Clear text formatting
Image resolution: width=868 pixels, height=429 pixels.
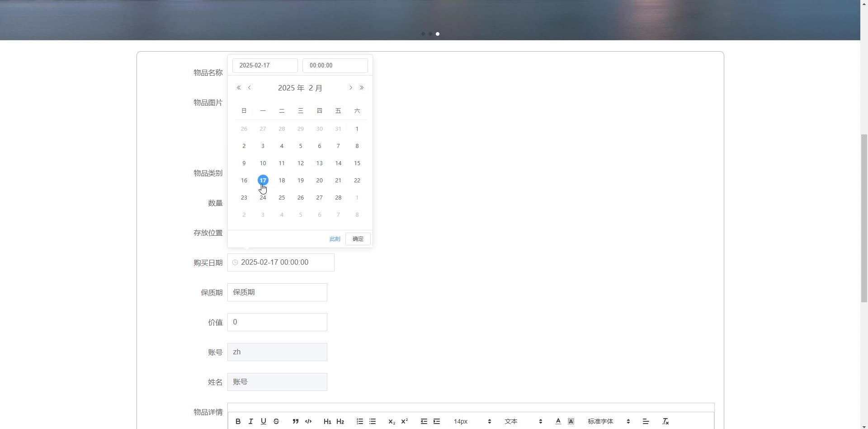(x=665, y=421)
